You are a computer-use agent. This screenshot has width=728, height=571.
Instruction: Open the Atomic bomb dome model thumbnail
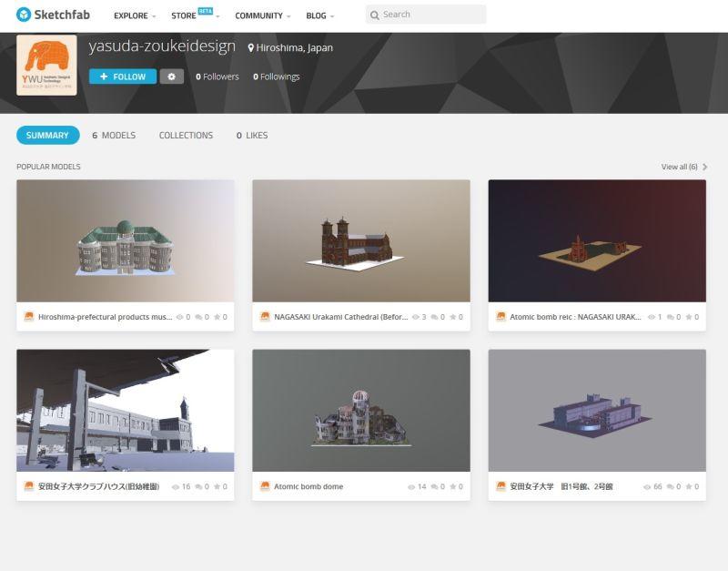coord(361,411)
